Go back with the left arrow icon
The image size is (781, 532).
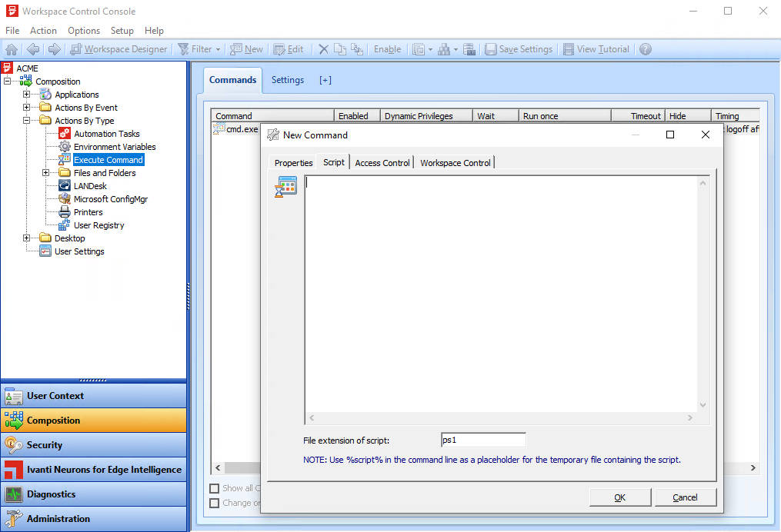click(x=33, y=49)
